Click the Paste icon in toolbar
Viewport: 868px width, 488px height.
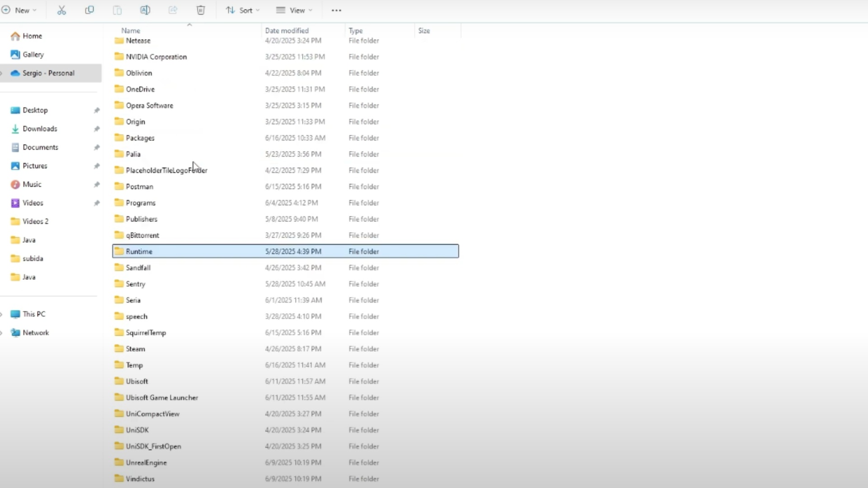117,10
